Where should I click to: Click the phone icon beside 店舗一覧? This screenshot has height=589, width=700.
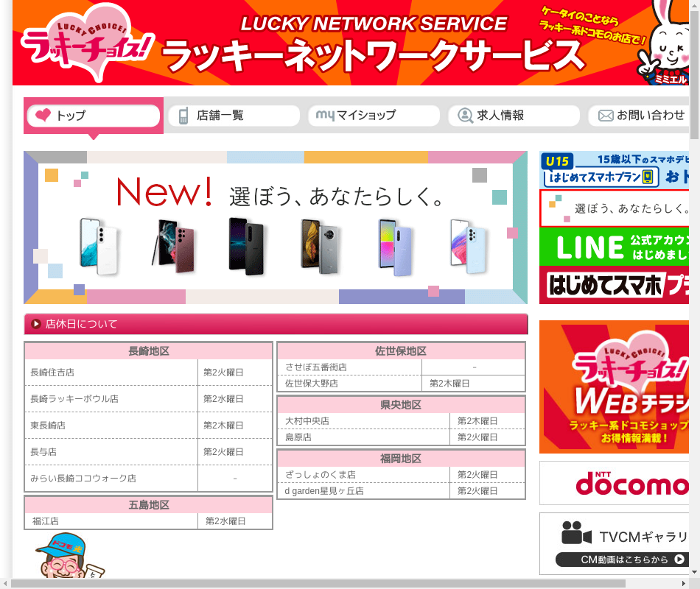[x=183, y=116]
